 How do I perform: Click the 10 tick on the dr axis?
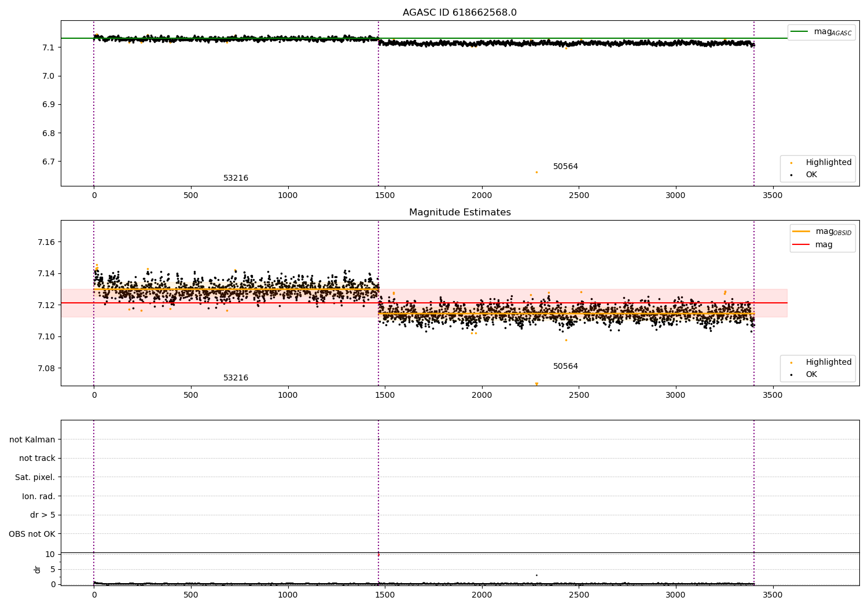[x=50, y=554]
